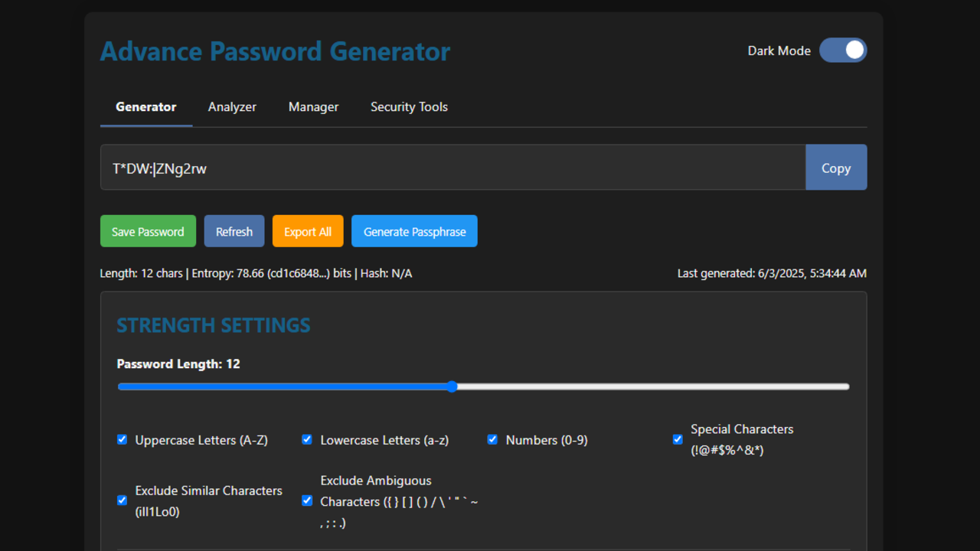Disable the Lowercase Letters (a-z) checkbox

307,439
